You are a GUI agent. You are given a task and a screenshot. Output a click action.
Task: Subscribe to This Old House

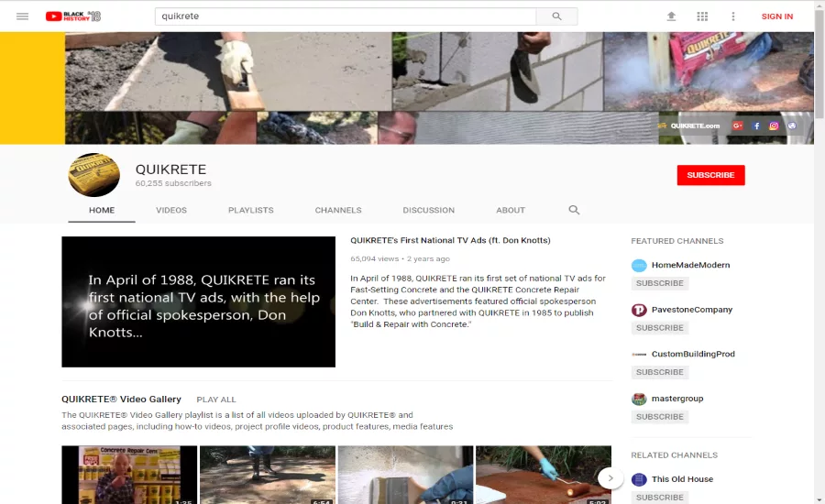click(660, 498)
